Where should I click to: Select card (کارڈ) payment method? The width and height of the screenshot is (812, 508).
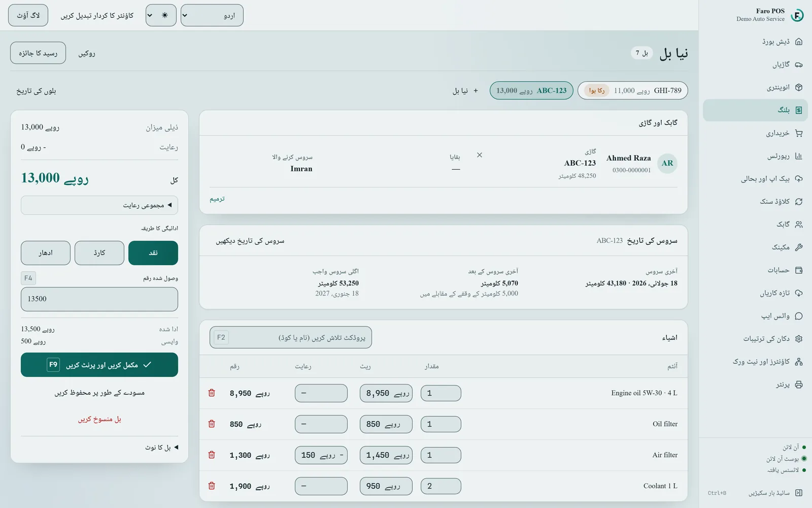point(99,253)
